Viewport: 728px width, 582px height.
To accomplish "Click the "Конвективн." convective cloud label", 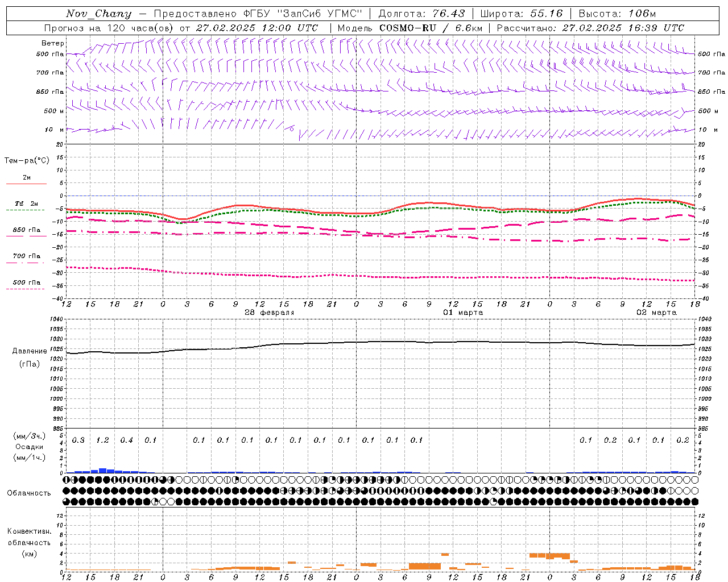I will pos(30,531).
